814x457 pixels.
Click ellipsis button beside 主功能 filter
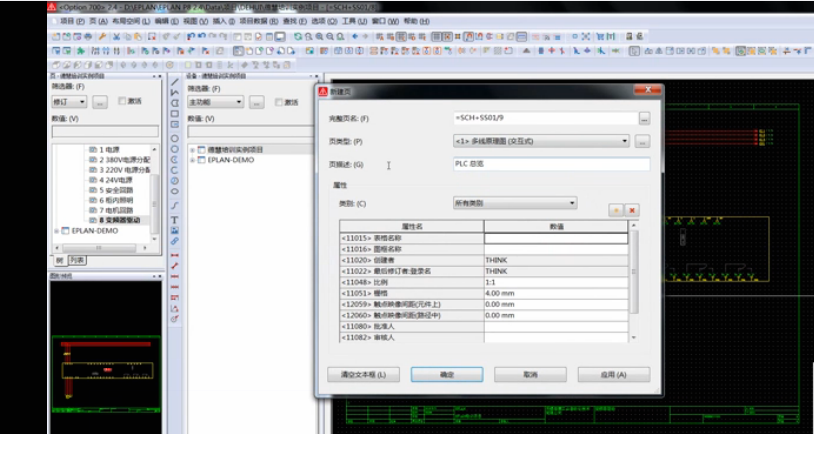tap(256, 102)
